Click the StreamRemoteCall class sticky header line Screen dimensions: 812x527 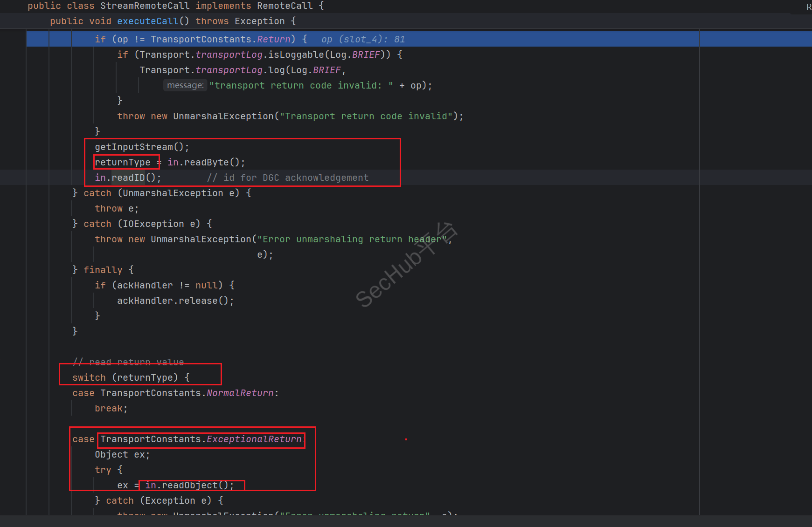(x=175, y=6)
